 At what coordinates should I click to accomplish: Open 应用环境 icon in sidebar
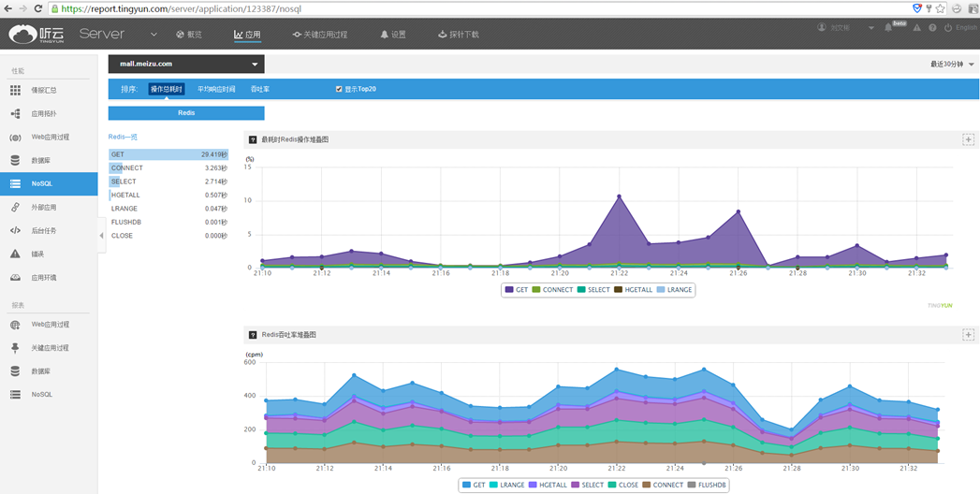(15, 277)
